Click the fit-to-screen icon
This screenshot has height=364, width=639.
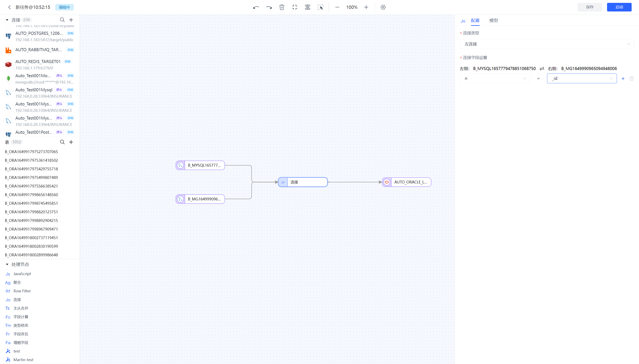(x=295, y=7)
